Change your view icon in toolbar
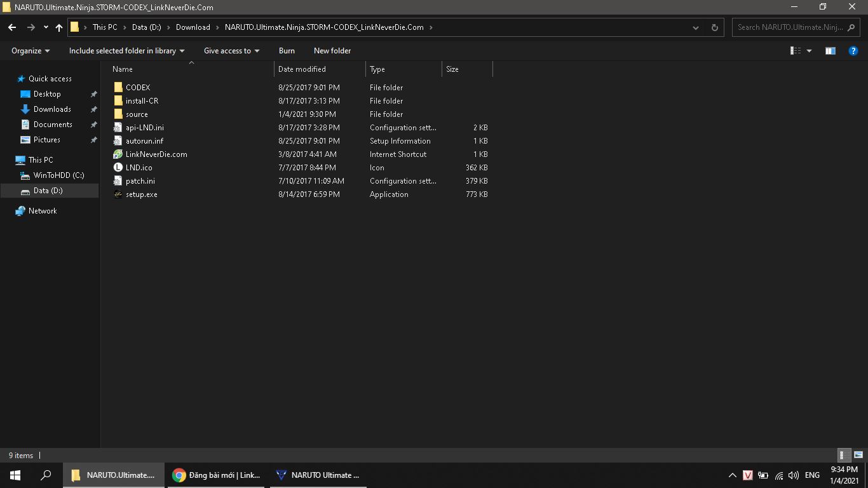This screenshot has height=488, width=868. pos(796,51)
